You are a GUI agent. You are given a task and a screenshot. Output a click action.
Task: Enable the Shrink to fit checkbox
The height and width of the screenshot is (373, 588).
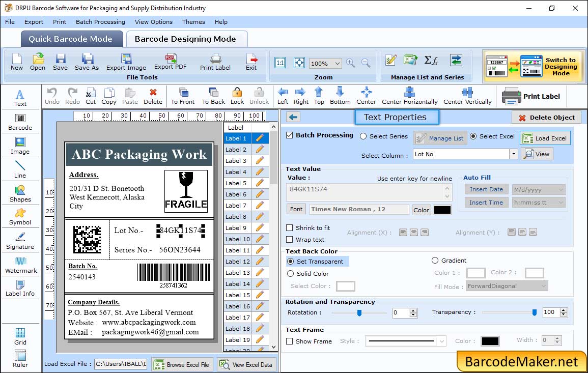290,227
